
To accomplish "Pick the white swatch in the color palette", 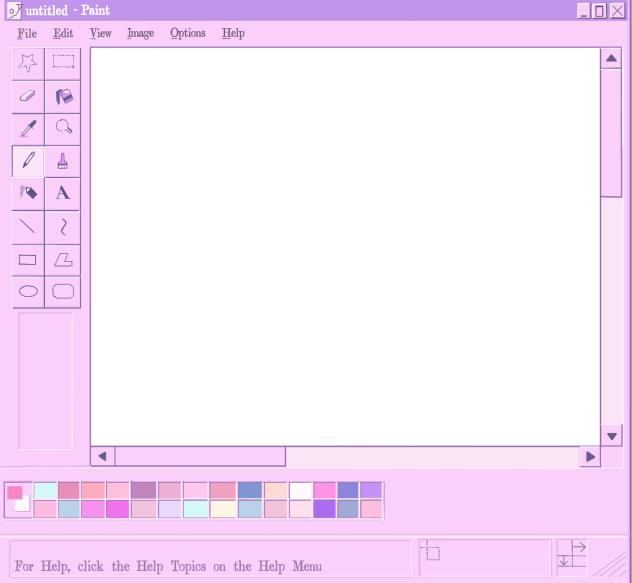I will (x=301, y=491).
